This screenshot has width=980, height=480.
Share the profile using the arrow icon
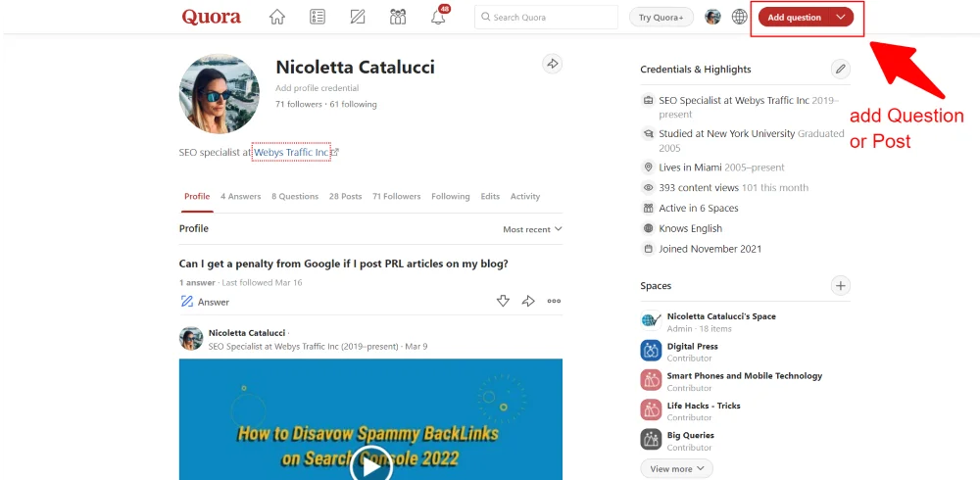coord(552,64)
